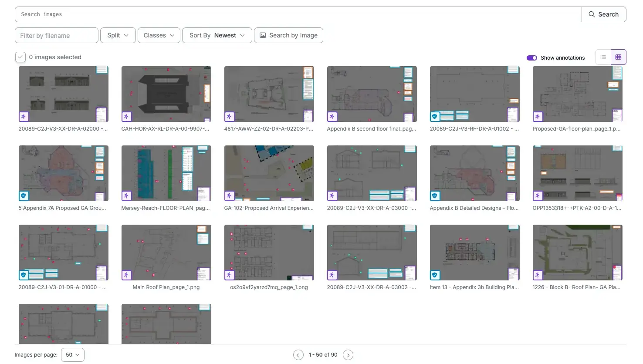Open the CAH-HOK-AX-RL-DR-A-00-9907 roof image thumbnail
This screenshot has height=364, width=643.
pyautogui.click(x=166, y=94)
